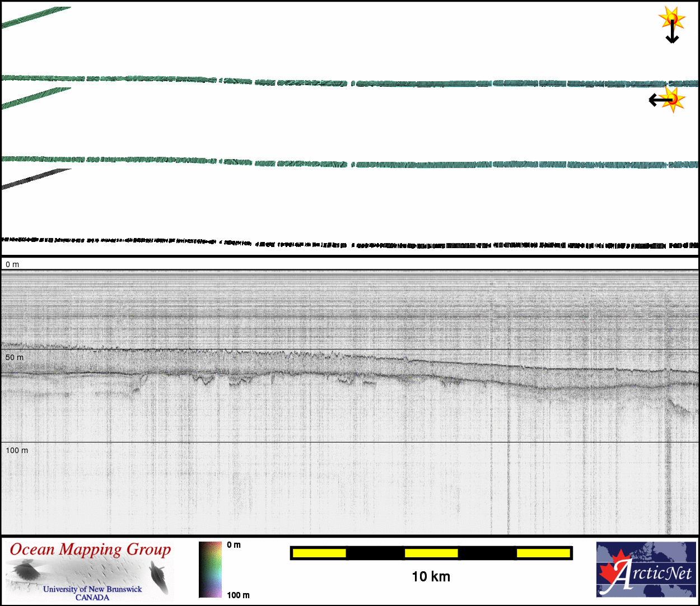Click the 0 m profile depth label

tap(12, 264)
